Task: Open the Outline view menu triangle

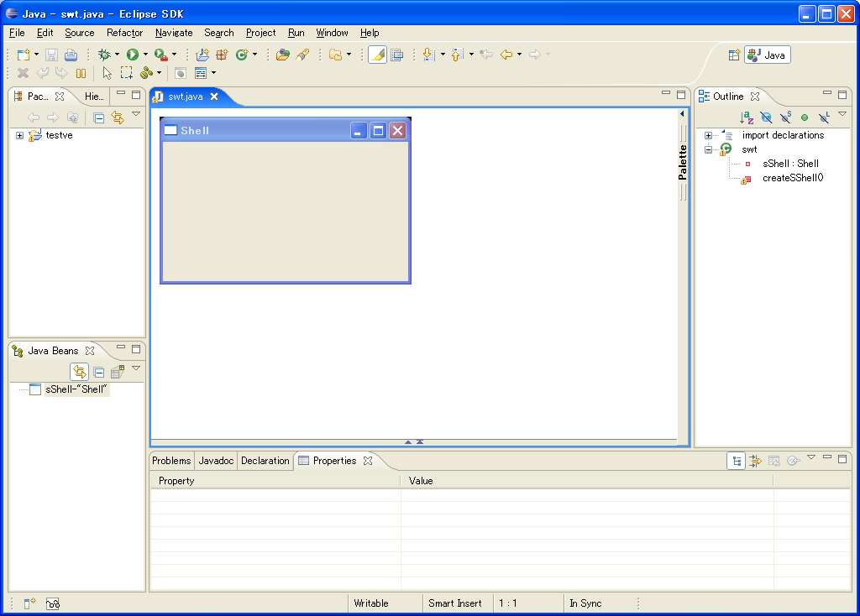Action: click(x=842, y=114)
